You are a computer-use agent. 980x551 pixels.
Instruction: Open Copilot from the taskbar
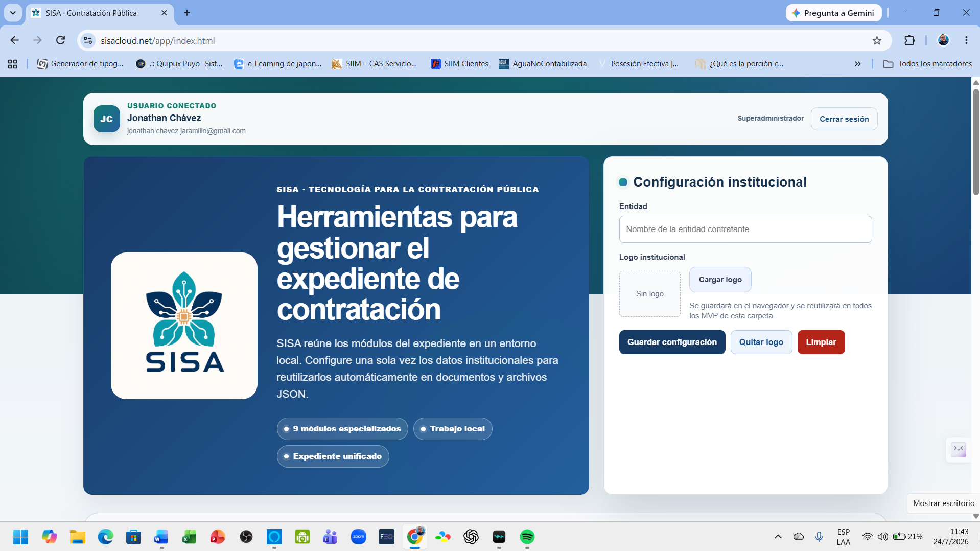point(50,537)
